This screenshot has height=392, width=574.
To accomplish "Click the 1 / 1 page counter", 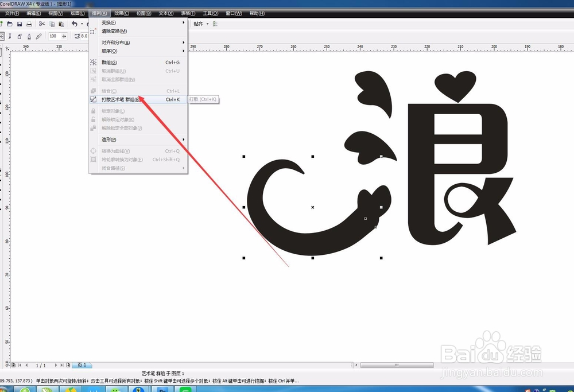I will pyautogui.click(x=41, y=365).
